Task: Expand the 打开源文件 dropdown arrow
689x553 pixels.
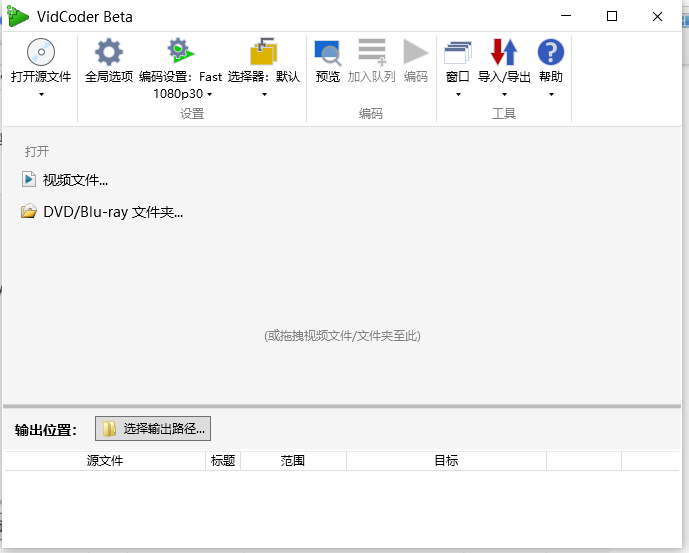Action: point(41,95)
